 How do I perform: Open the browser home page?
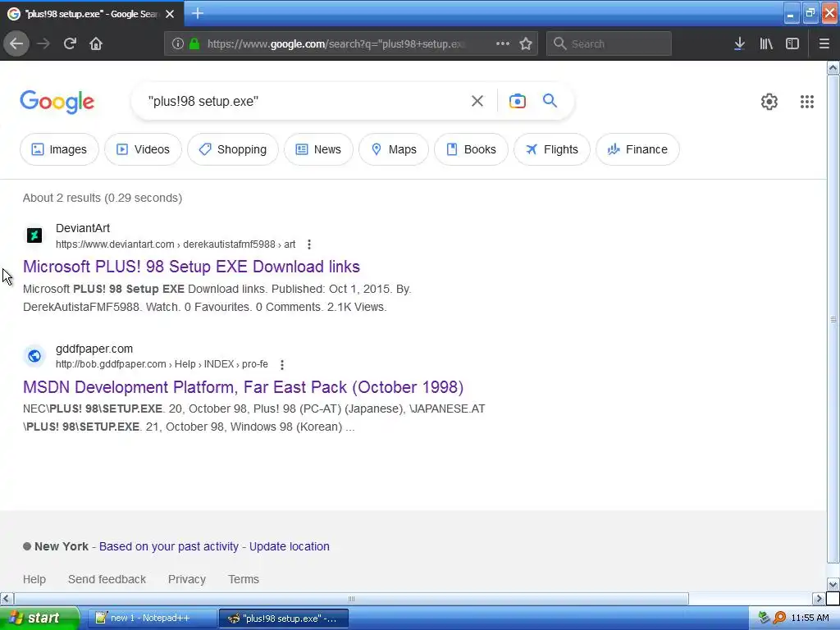click(96, 43)
